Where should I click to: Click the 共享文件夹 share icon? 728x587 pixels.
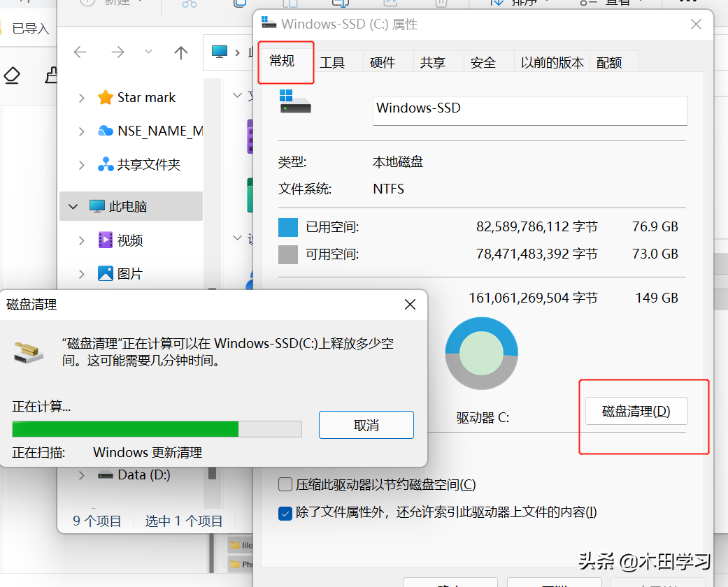(106, 164)
